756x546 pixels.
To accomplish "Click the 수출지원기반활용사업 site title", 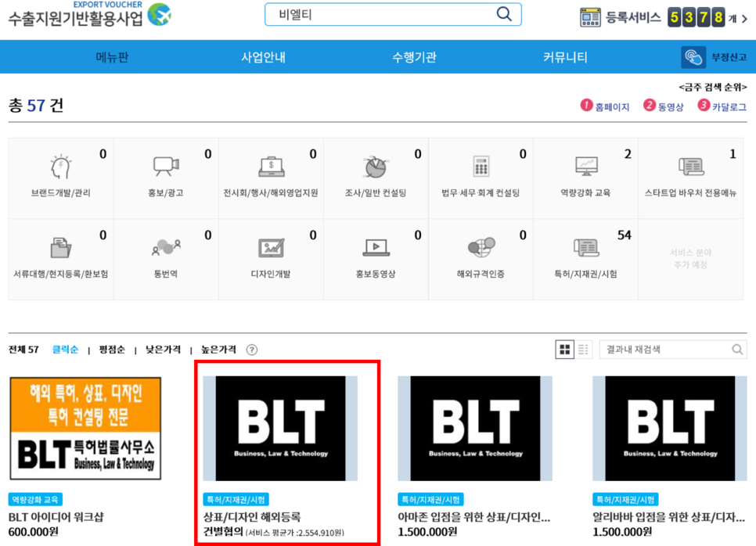I will point(76,18).
